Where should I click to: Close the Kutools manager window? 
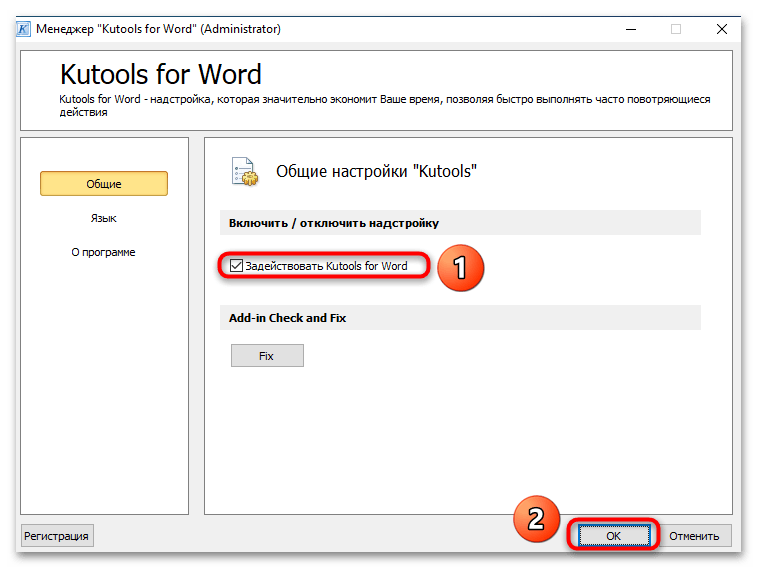pyautogui.click(x=722, y=29)
